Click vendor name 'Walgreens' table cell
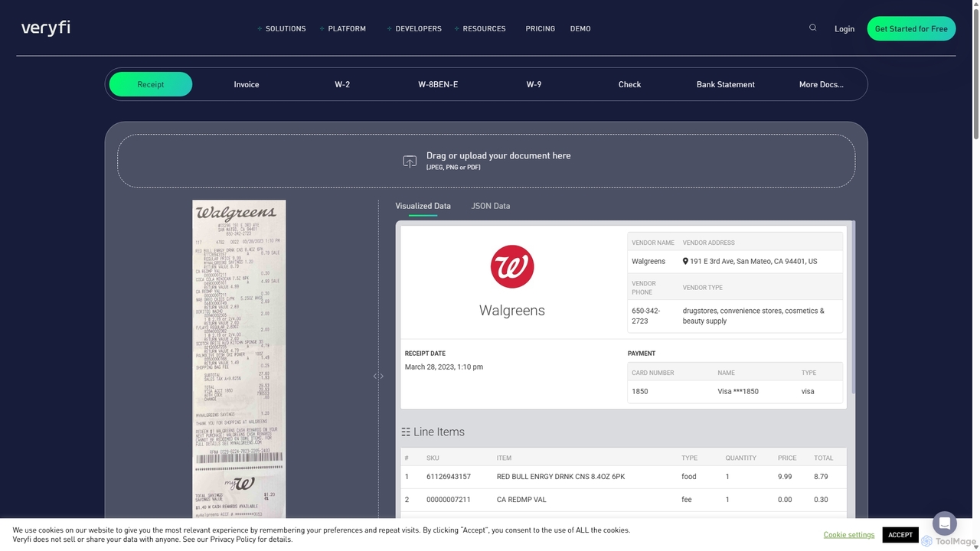 coord(648,261)
